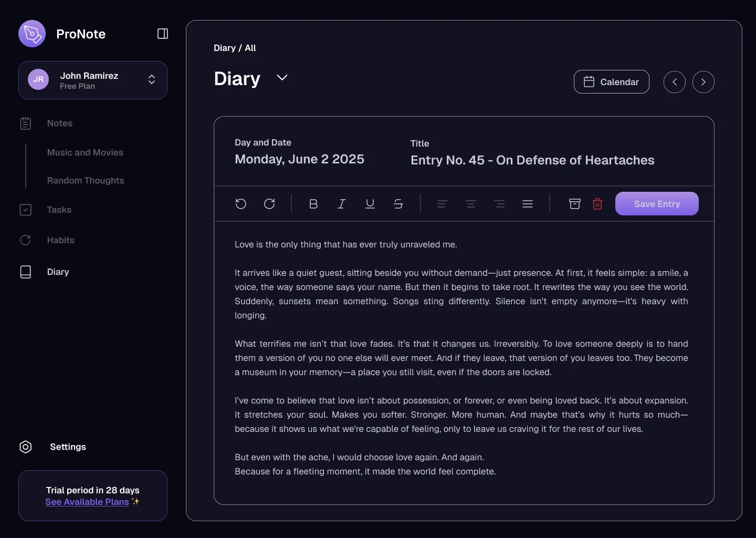Toggle strikethrough formatting
The image size is (756, 538).
pos(398,204)
